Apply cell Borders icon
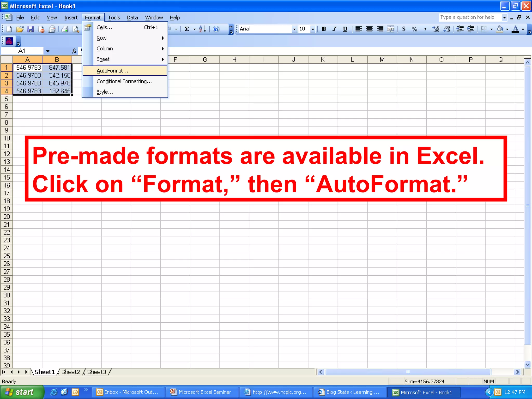Image resolution: width=532 pixels, height=399 pixels. 484,29
